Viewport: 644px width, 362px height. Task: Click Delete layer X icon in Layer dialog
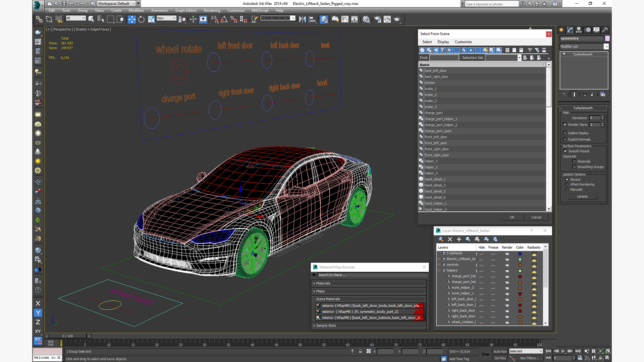click(x=450, y=239)
